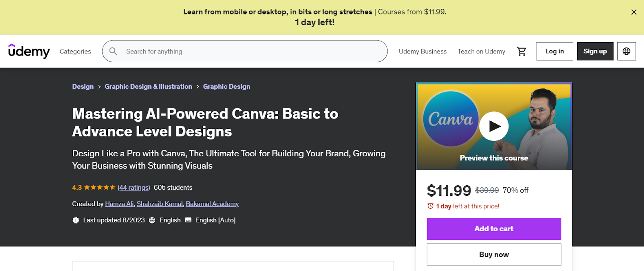This screenshot has height=271, width=644.
Task: Click the alarm clock icon near price
Action: pos(430,206)
